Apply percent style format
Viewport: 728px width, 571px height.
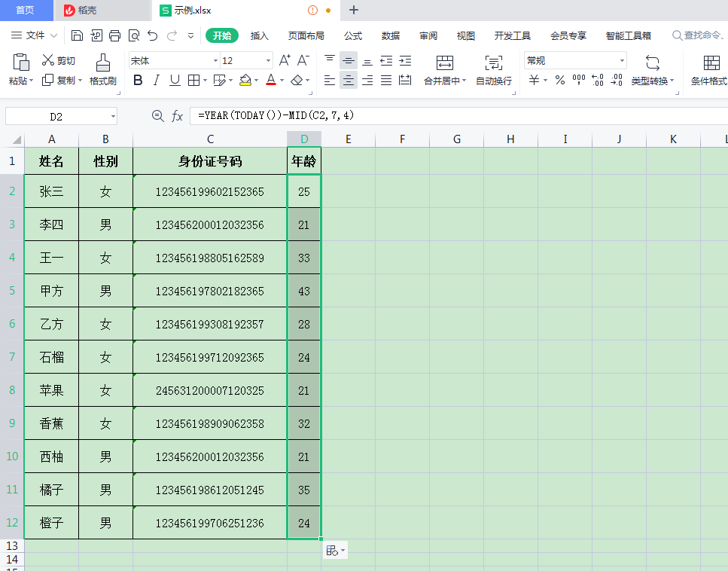click(560, 81)
